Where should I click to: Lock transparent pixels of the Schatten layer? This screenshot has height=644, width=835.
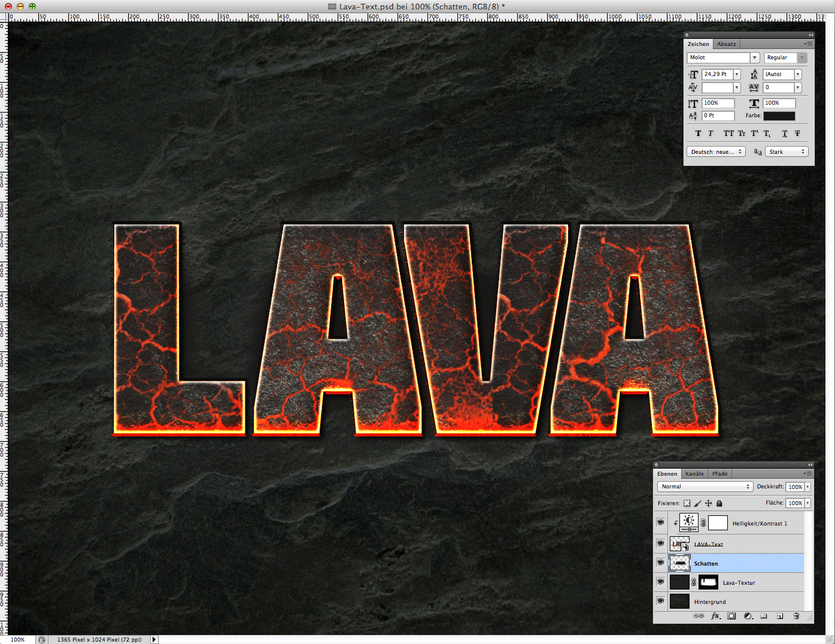[x=687, y=503]
